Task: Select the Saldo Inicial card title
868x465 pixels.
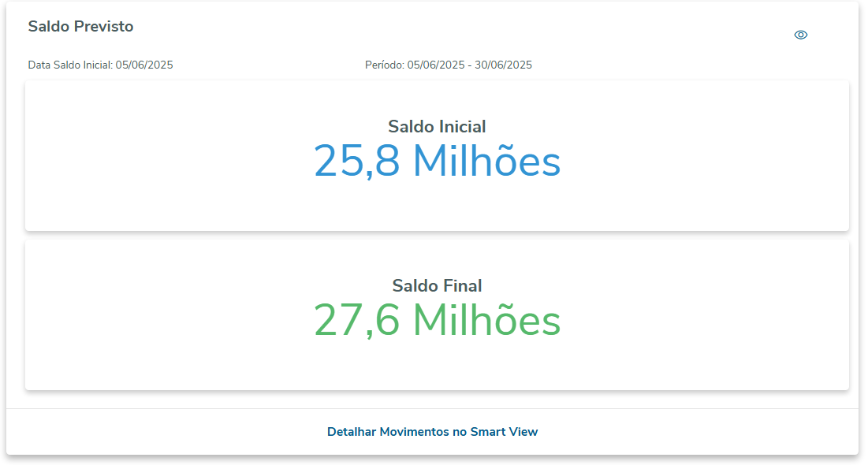Action: click(x=437, y=126)
